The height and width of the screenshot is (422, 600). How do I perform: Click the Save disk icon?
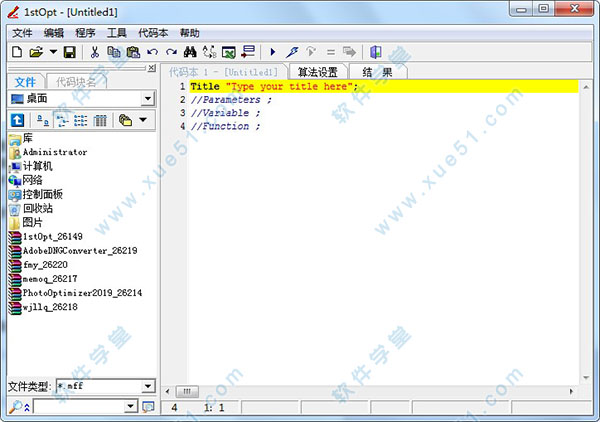(69, 51)
